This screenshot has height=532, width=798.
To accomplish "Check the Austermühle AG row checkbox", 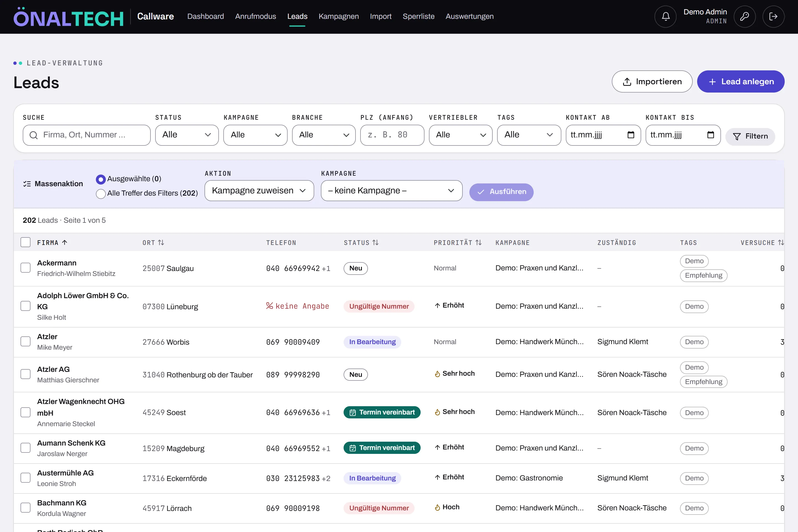I will coord(25,478).
